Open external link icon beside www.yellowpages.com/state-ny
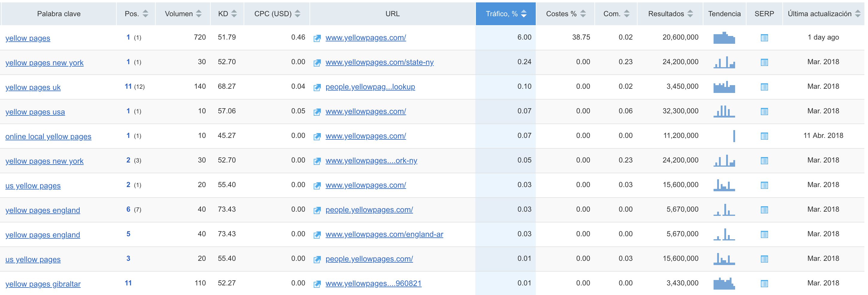Viewport: 868px width, 295px height. (x=317, y=63)
